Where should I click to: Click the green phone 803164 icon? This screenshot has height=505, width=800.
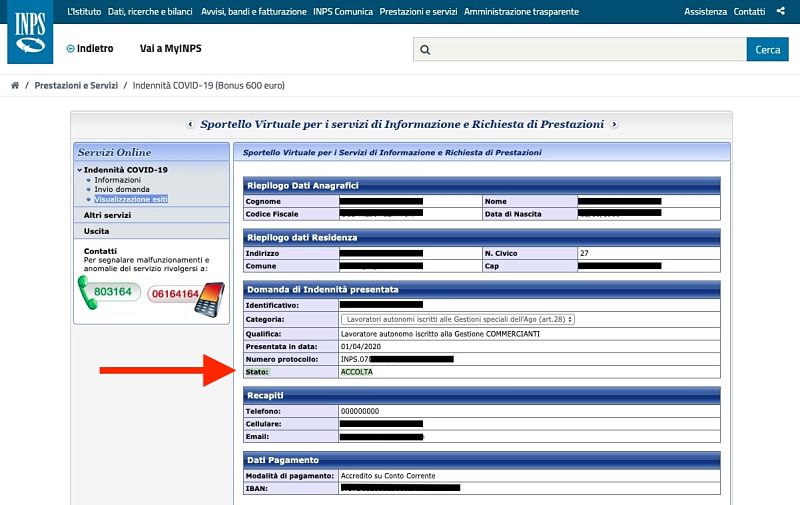[106, 293]
